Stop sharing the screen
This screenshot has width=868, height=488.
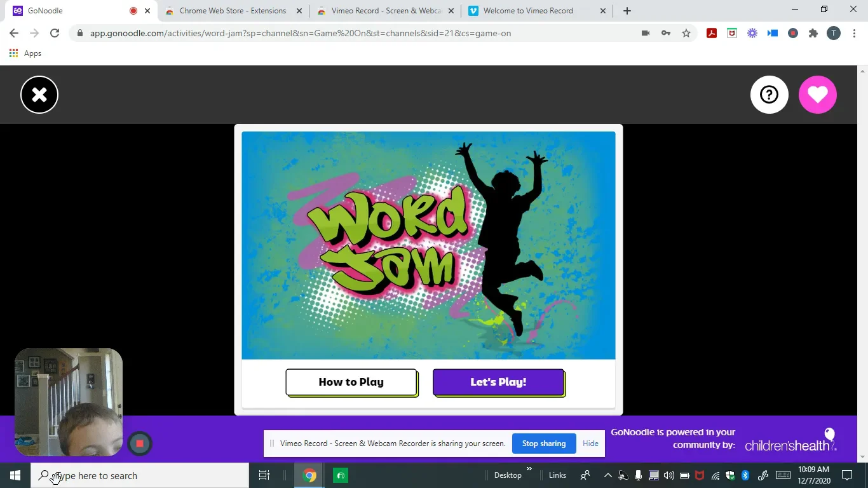[x=544, y=444]
